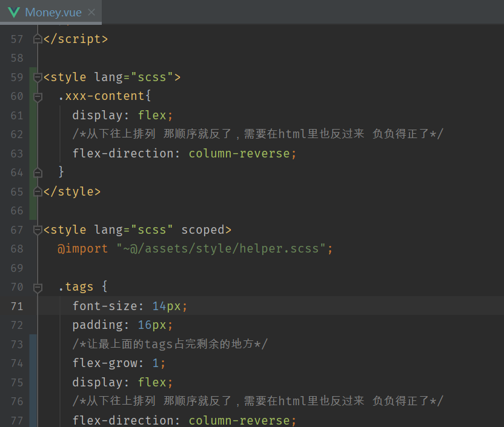Screen dimensions: 504x427
Task: Click line number 61 in the gutter
Action: tap(17, 115)
